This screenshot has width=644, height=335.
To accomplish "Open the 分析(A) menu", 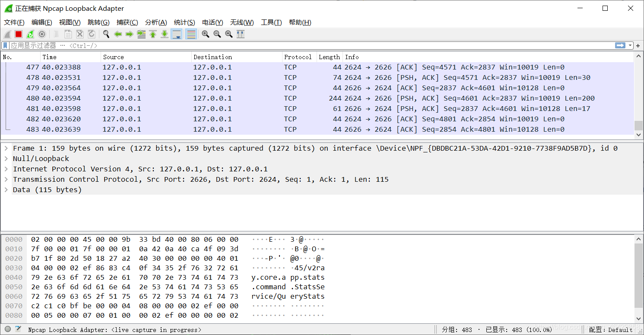I will coord(156,22).
